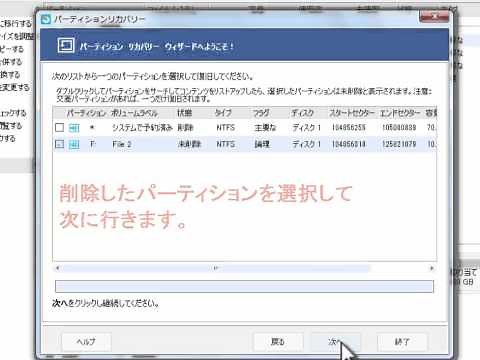Click the 論理 flag cell
Viewport: 480px width, 360px height.
click(262, 144)
